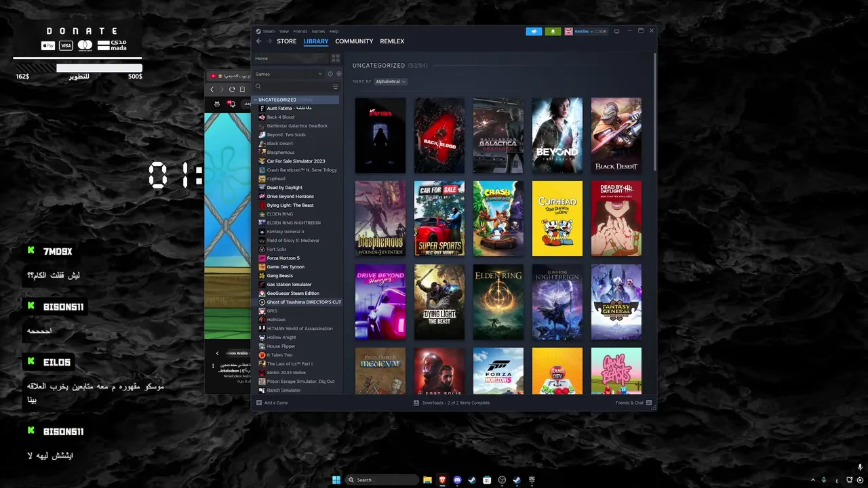Switch to the COMMUNITY tab
Viewport: 868px width, 488px height.
click(x=354, y=41)
